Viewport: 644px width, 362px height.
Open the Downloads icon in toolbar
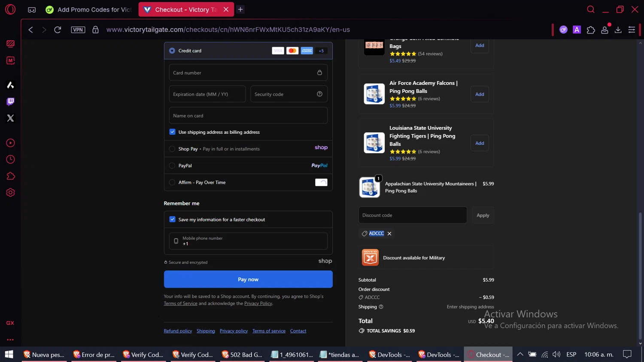(x=618, y=30)
